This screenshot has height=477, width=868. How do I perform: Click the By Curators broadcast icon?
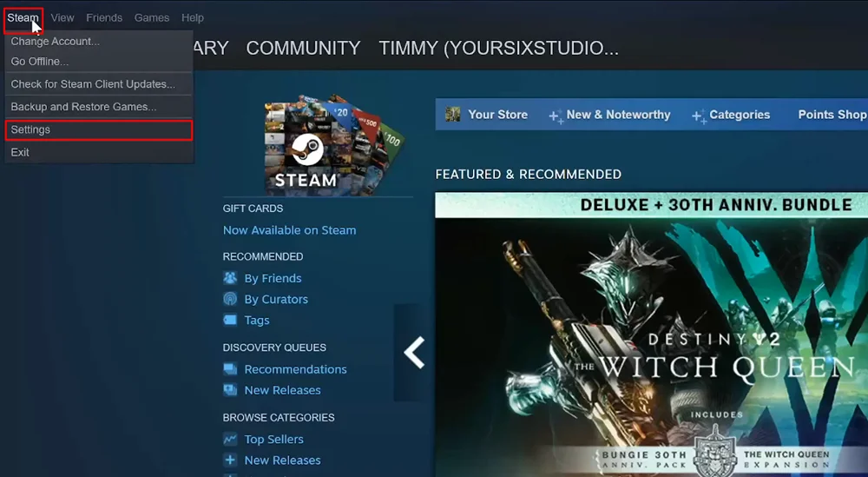pyautogui.click(x=230, y=299)
